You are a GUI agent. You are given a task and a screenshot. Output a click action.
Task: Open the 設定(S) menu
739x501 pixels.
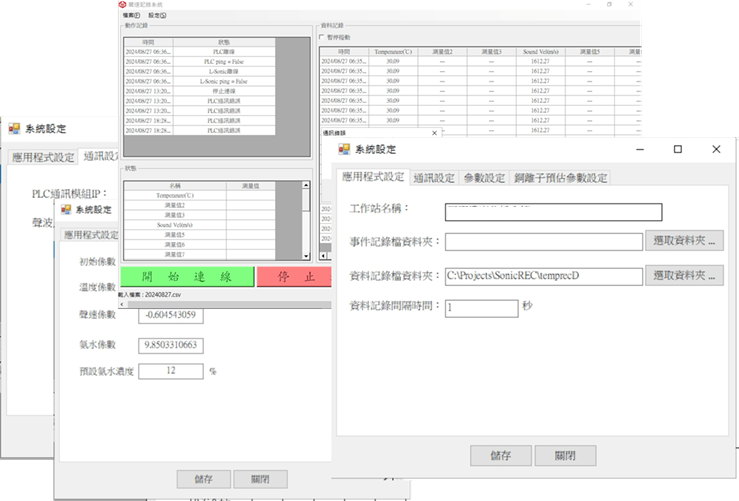pyautogui.click(x=156, y=16)
